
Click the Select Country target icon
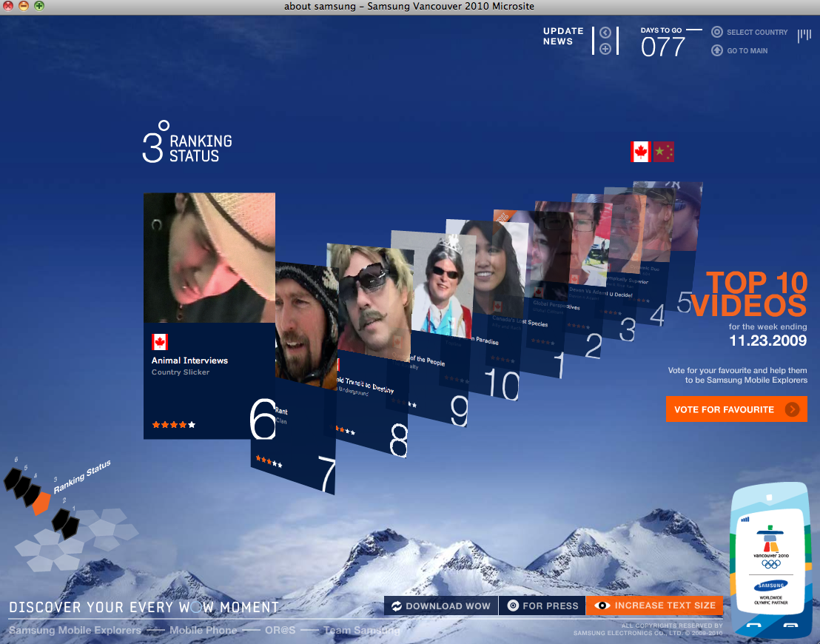717,32
